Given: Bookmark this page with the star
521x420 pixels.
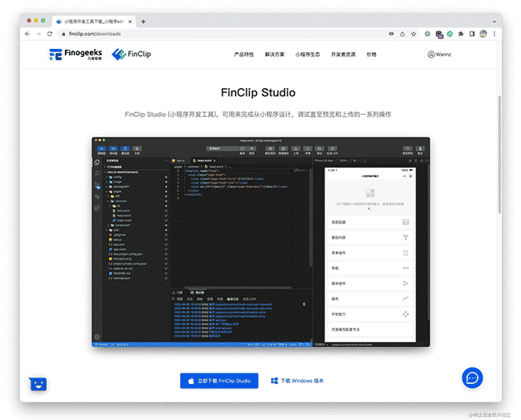Looking at the screenshot, I should pos(414,34).
